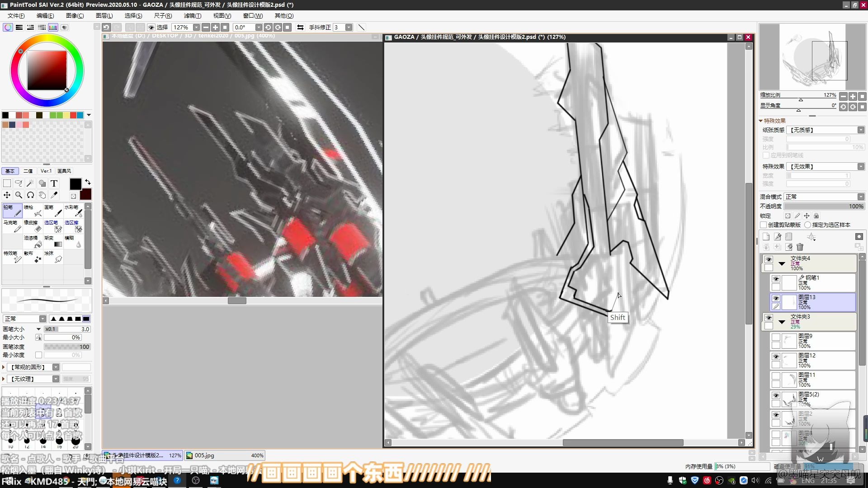Hide the 图层12 layer
868x488 pixels.
[x=776, y=357]
